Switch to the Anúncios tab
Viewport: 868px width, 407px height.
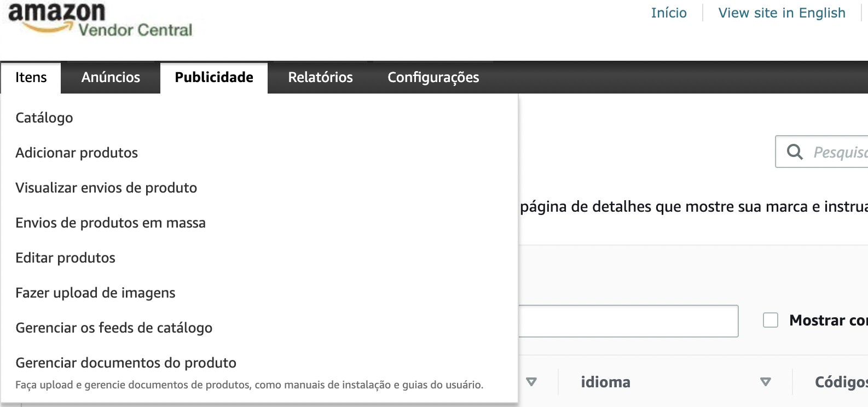coord(111,78)
